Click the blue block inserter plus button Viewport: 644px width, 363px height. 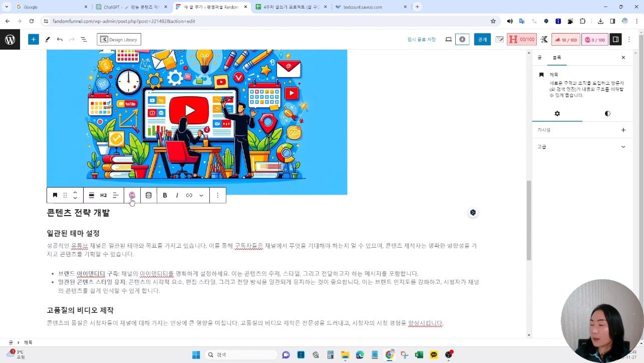click(x=34, y=40)
